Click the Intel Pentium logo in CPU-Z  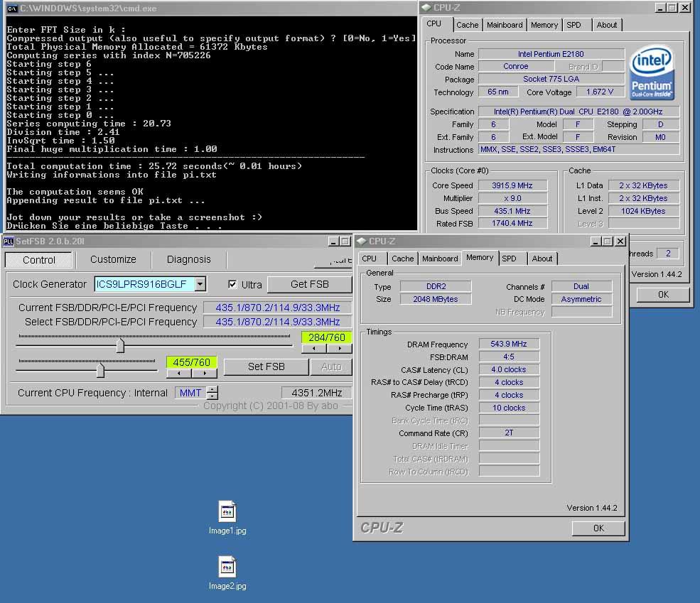point(652,72)
